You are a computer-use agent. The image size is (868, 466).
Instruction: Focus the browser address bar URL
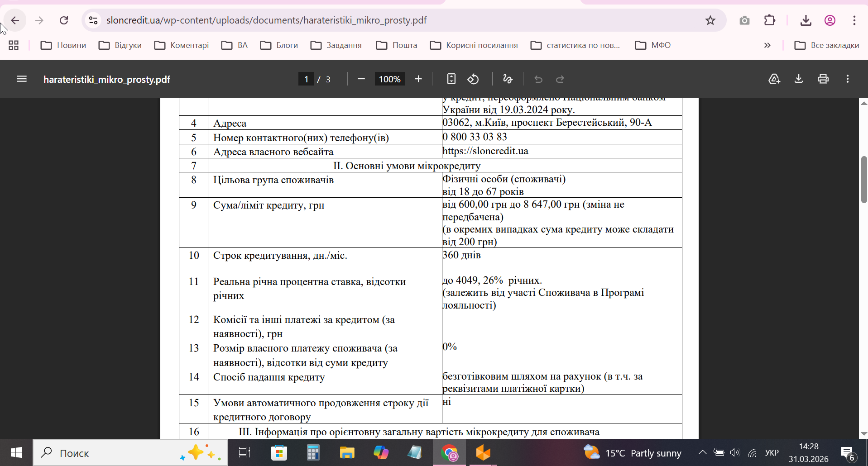267,20
